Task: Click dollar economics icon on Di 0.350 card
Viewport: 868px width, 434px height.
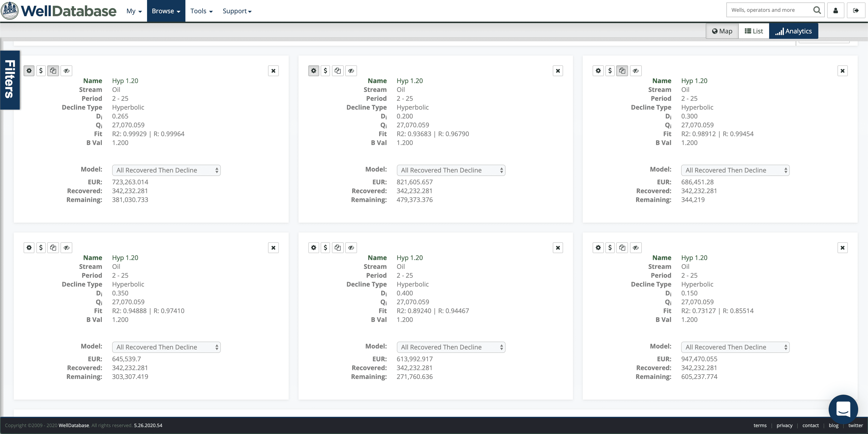Action: (x=41, y=248)
